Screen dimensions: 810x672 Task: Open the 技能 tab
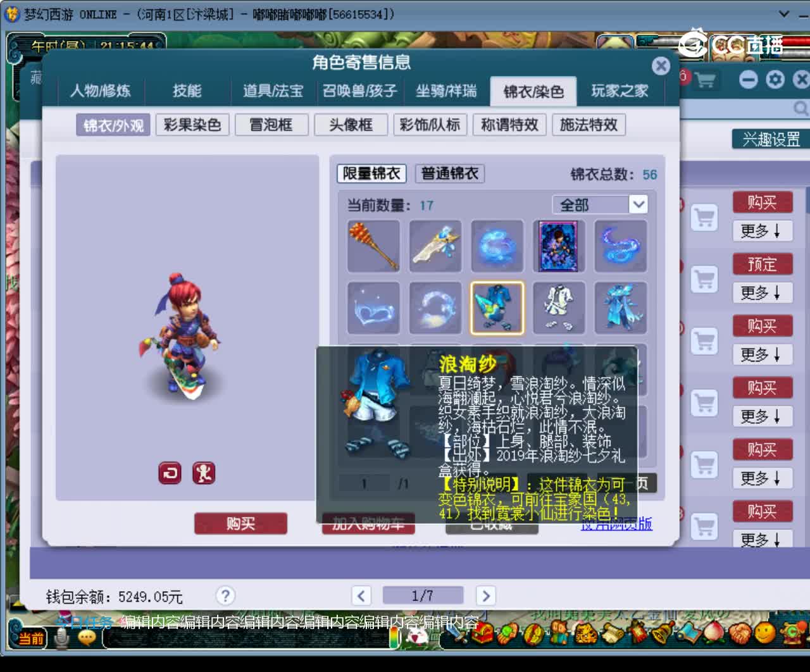point(187,91)
